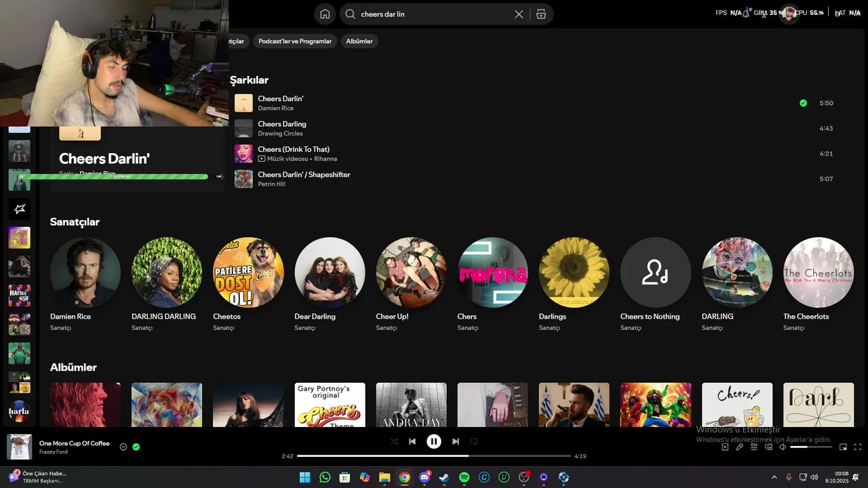Open now playing album art thumbnail
Image resolution: width=868 pixels, height=488 pixels.
point(19,447)
